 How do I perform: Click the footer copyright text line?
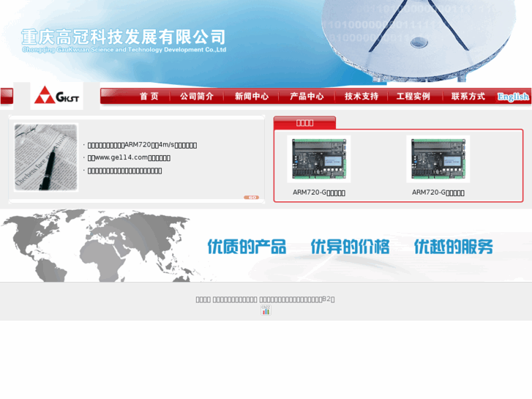tap(265, 299)
